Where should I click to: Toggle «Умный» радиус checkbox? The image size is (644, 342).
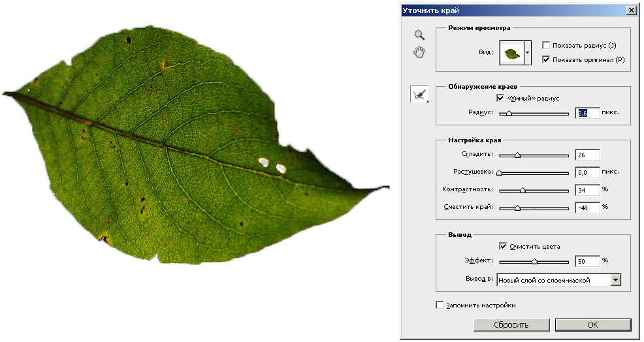click(x=500, y=98)
